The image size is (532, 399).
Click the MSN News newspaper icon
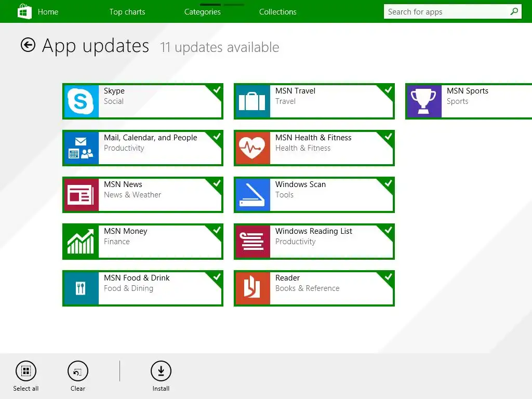click(x=82, y=195)
